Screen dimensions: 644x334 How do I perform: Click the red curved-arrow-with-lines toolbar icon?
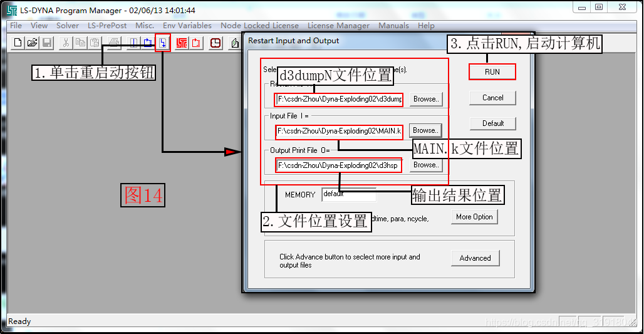(x=196, y=43)
